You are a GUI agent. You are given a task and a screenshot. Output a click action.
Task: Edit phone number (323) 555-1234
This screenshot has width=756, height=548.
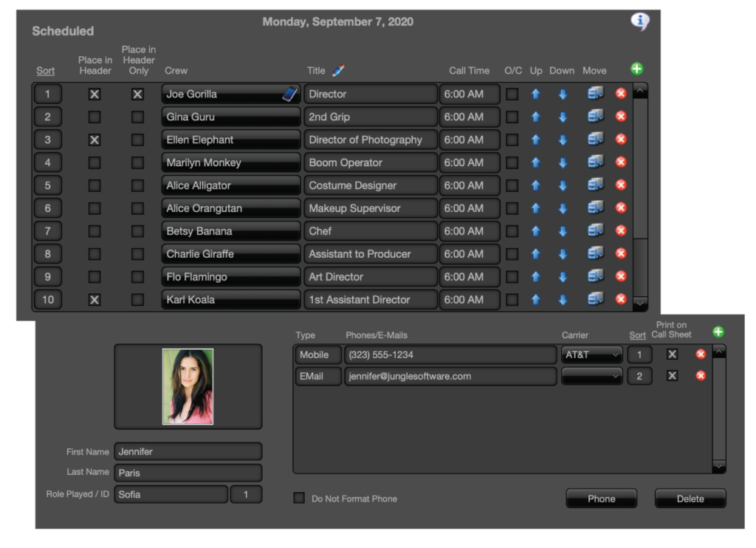tap(450, 355)
